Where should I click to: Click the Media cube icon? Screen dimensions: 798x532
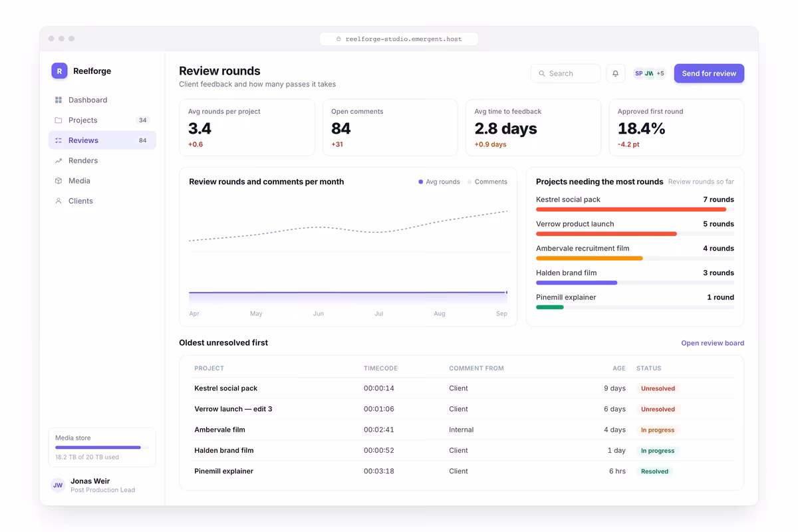(59, 181)
